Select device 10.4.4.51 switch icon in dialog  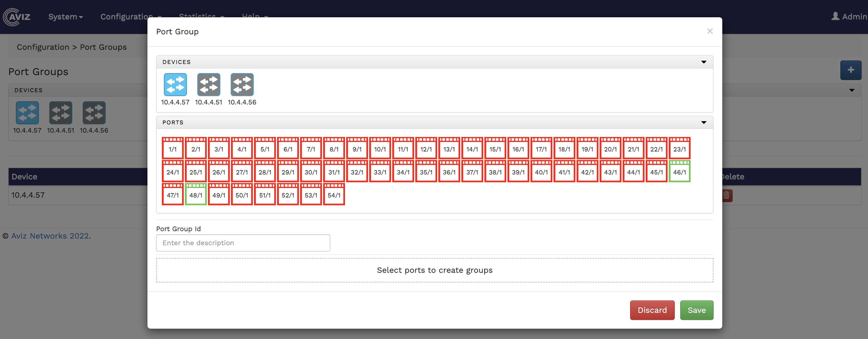click(x=209, y=85)
